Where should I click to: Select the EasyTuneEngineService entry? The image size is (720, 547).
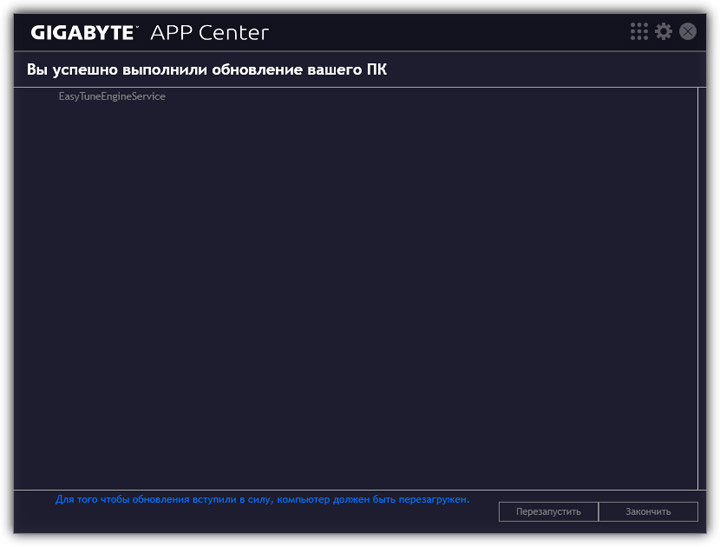112,96
